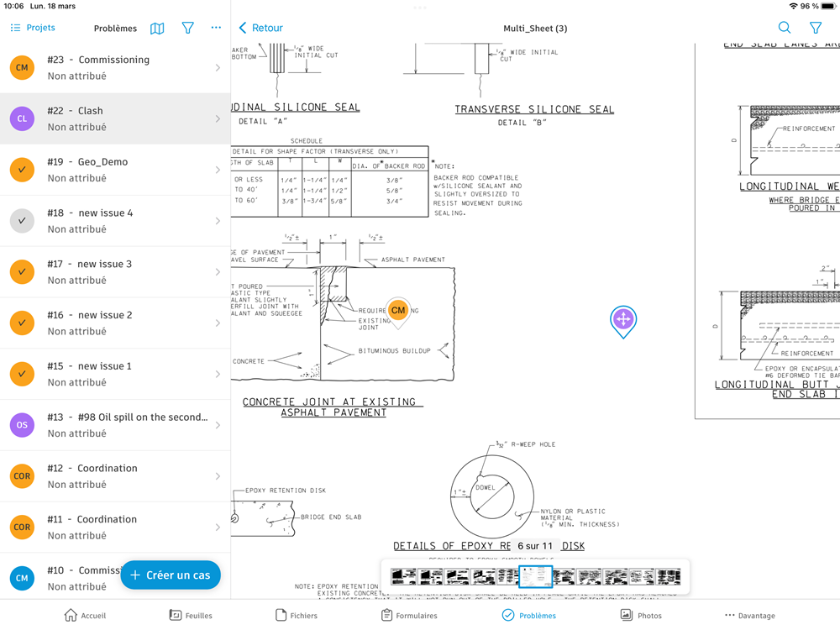The height and width of the screenshot is (630, 840).
Task: Select the last sheet thumbnail in strip
Action: [669, 577]
